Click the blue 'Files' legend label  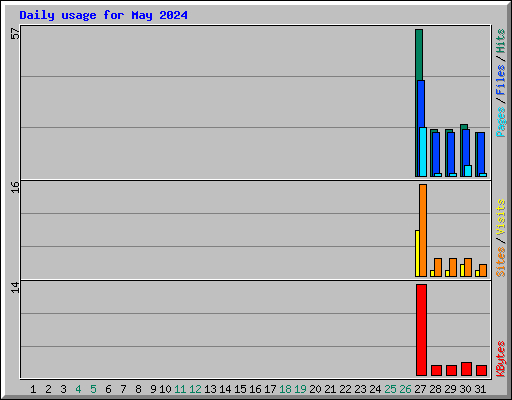pos(500,80)
